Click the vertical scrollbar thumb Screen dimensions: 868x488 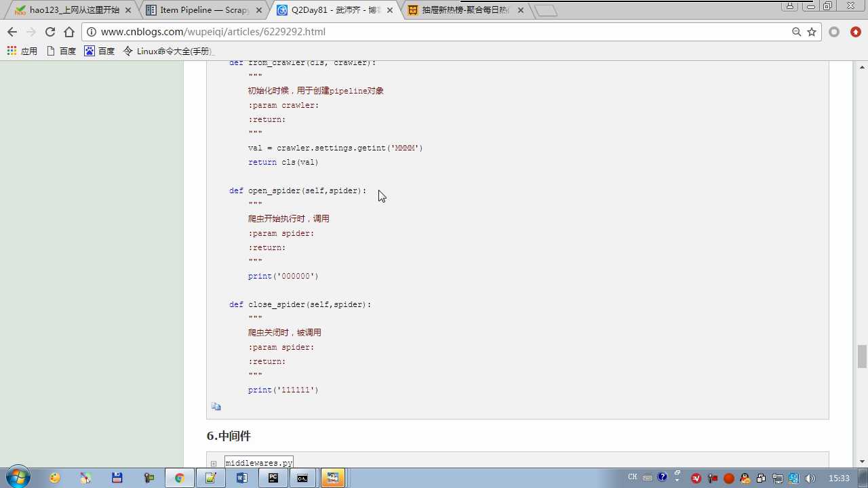click(x=862, y=357)
